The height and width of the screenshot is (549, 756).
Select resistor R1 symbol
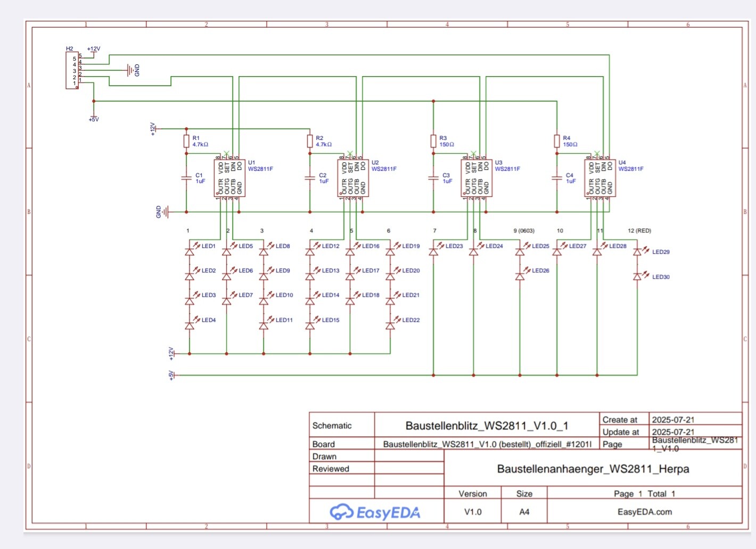pos(186,141)
